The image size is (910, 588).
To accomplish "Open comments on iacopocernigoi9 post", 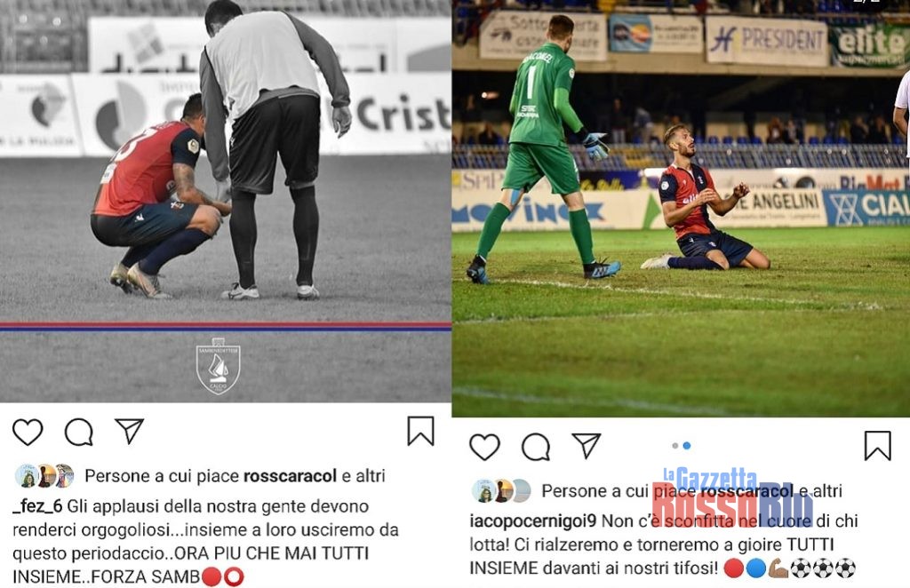I will pyautogui.click(x=536, y=447).
